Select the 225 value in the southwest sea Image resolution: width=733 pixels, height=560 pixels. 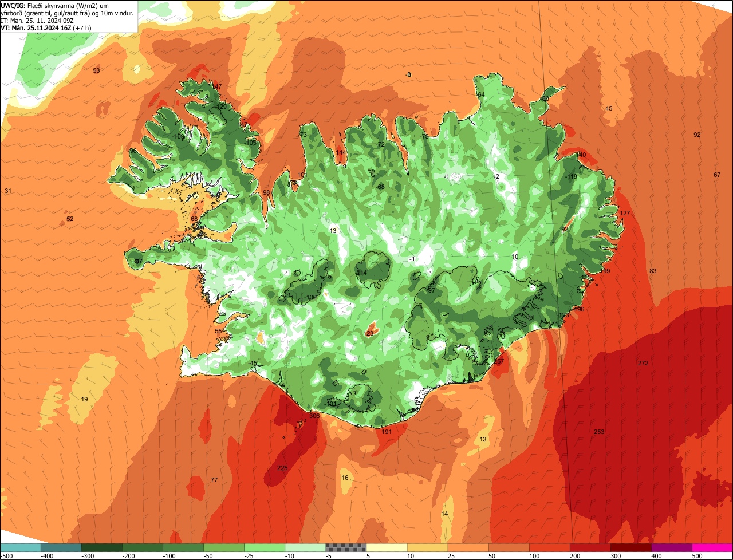pos(282,468)
